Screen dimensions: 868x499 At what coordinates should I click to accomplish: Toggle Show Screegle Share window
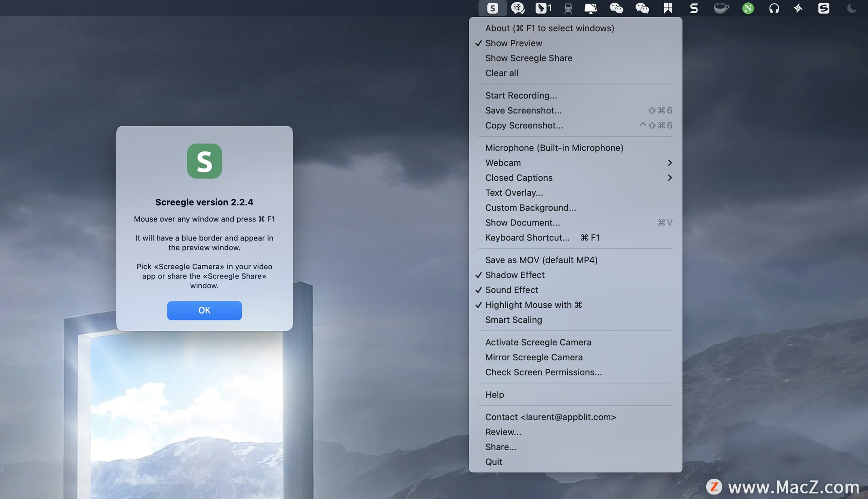tap(575, 58)
